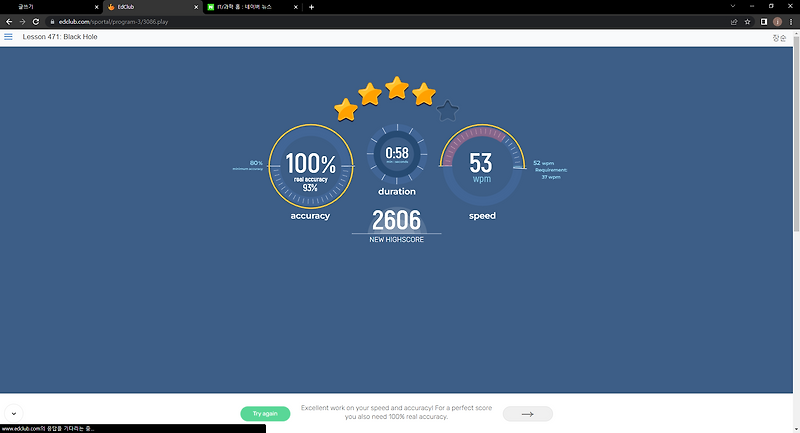The height and width of the screenshot is (433, 800).
Task: Open the tab search dropdown arrow
Action: click(733, 7)
